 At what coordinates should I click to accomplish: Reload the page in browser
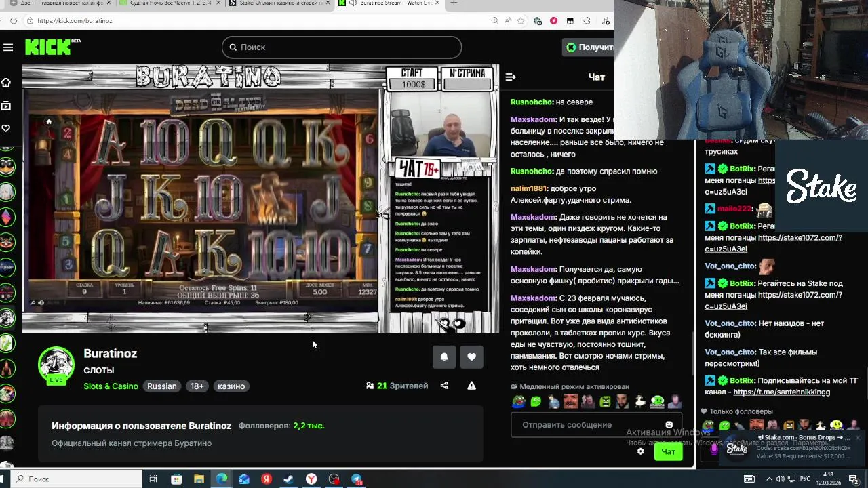(13, 20)
